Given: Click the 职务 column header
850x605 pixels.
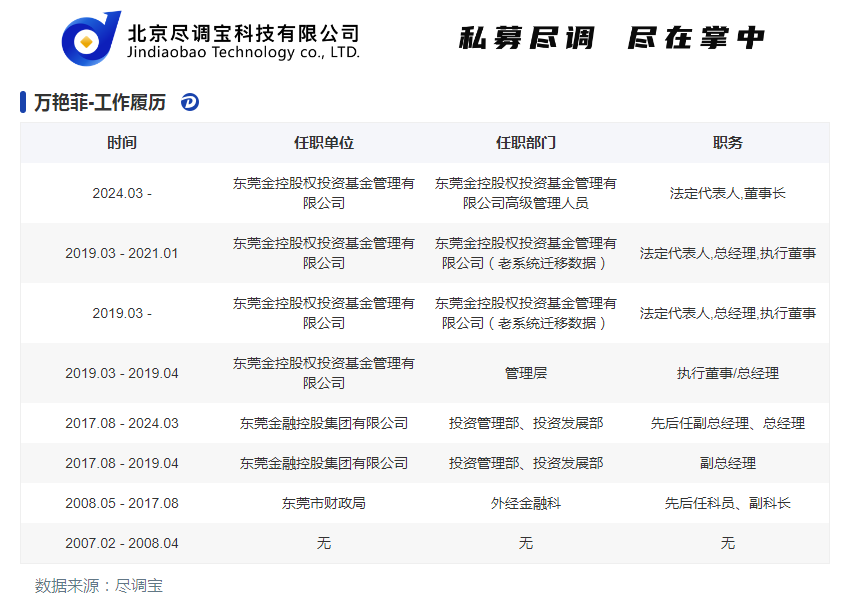Looking at the screenshot, I should [x=727, y=143].
